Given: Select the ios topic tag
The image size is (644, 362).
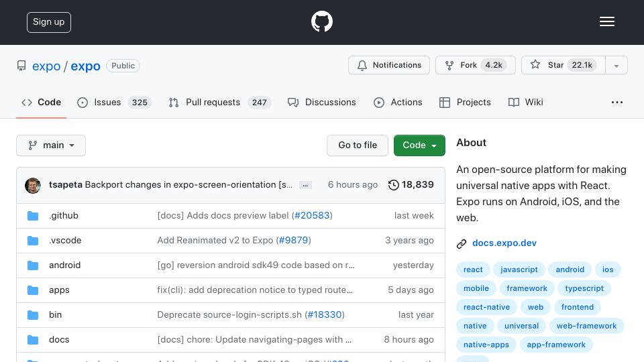Looking at the screenshot, I should click(608, 269).
